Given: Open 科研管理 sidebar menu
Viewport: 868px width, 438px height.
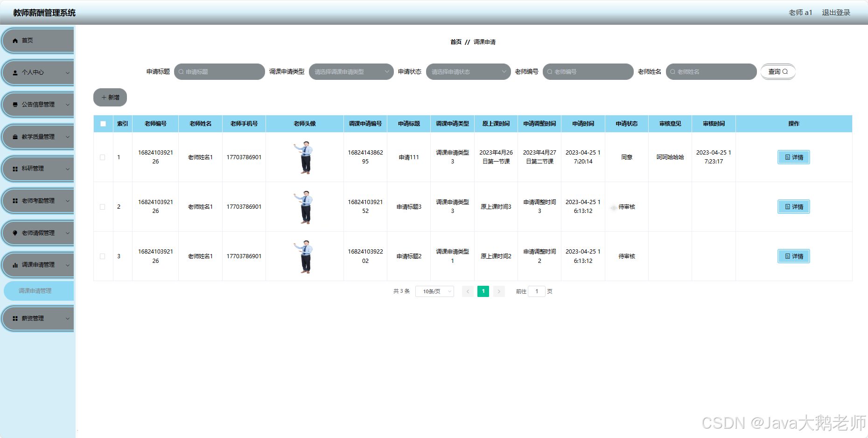Looking at the screenshot, I should [x=38, y=169].
